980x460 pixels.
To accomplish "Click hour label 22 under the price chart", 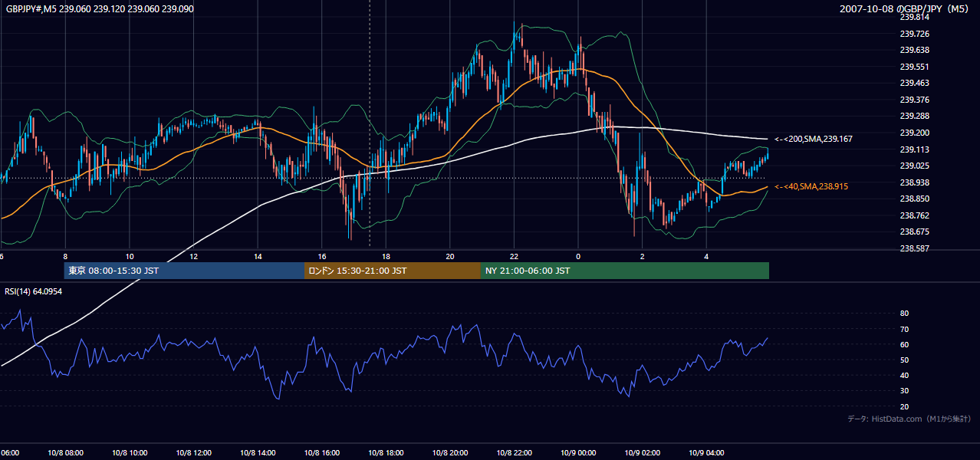I will [x=514, y=256].
